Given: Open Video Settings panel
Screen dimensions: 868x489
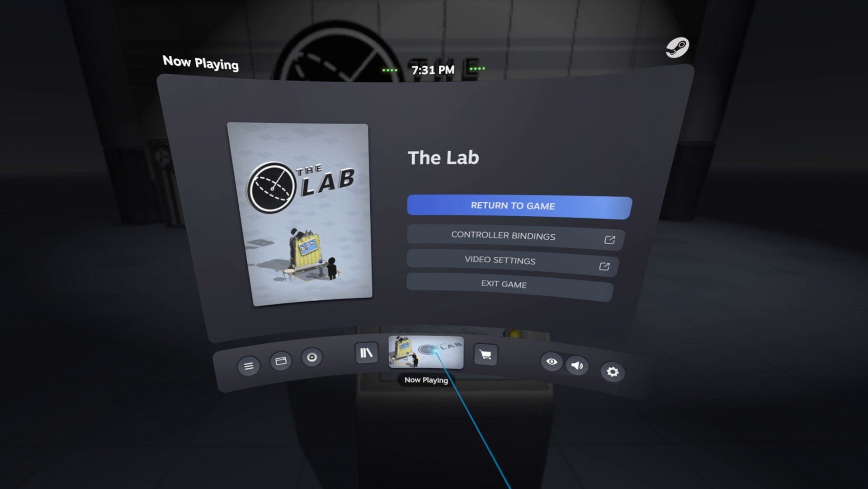Looking at the screenshot, I should (511, 260).
